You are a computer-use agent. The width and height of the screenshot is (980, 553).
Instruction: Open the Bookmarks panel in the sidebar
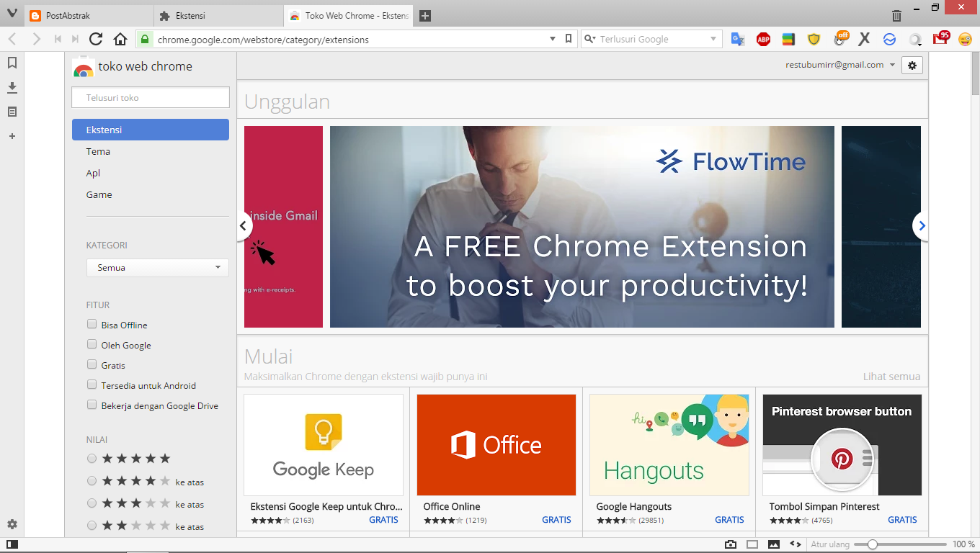pyautogui.click(x=12, y=63)
